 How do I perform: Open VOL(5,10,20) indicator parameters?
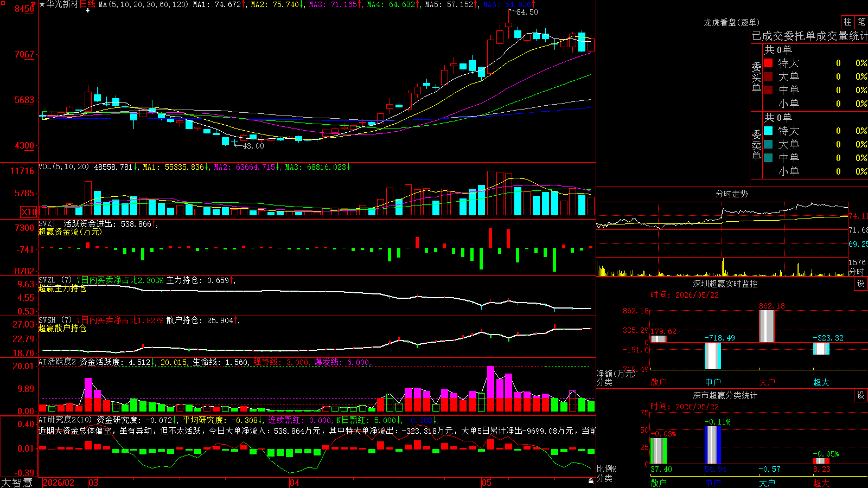coord(63,167)
